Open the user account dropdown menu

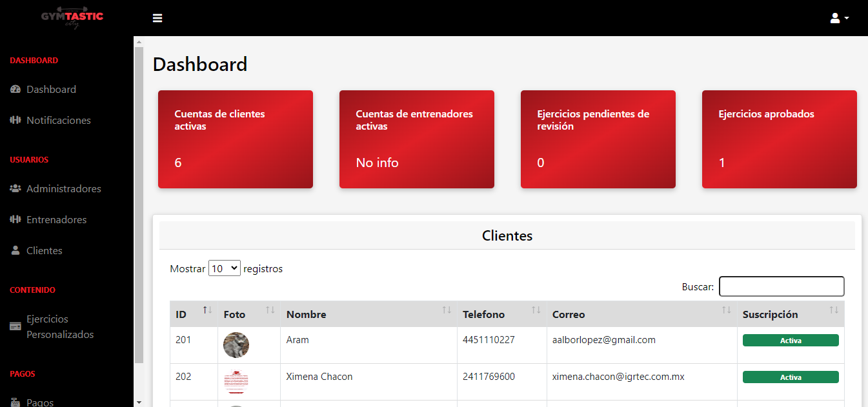pyautogui.click(x=839, y=18)
